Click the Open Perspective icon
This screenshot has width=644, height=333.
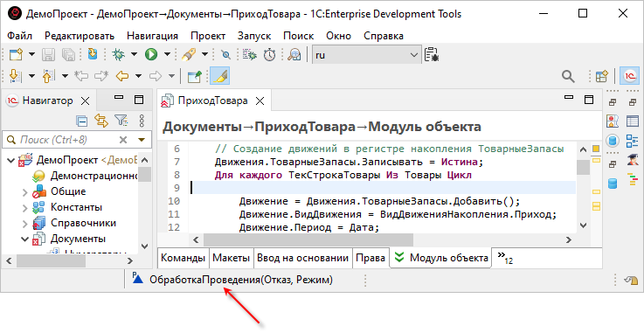tap(602, 75)
